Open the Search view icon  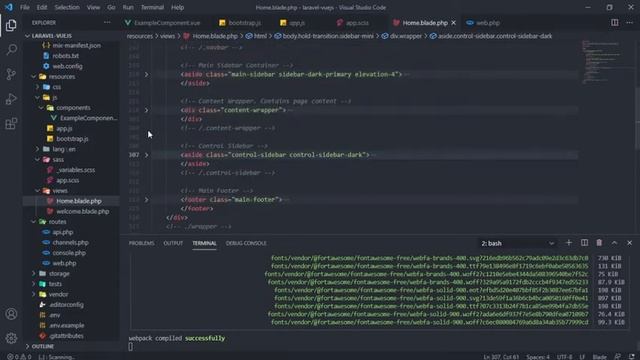pos(11,50)
